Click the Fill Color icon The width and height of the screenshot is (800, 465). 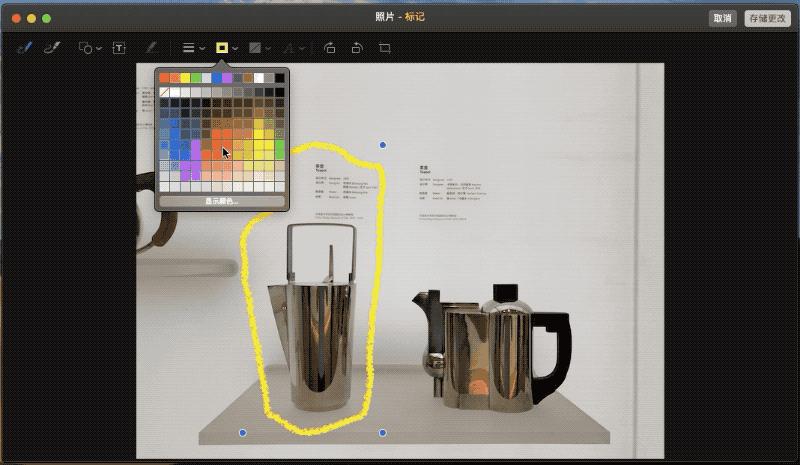(x=255, y=48)
